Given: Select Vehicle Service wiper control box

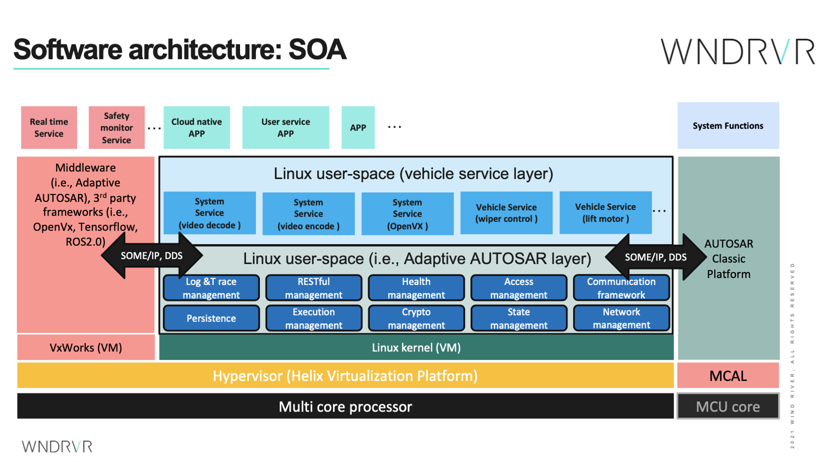Looking at the screenshot, I should tap(506, 213).
